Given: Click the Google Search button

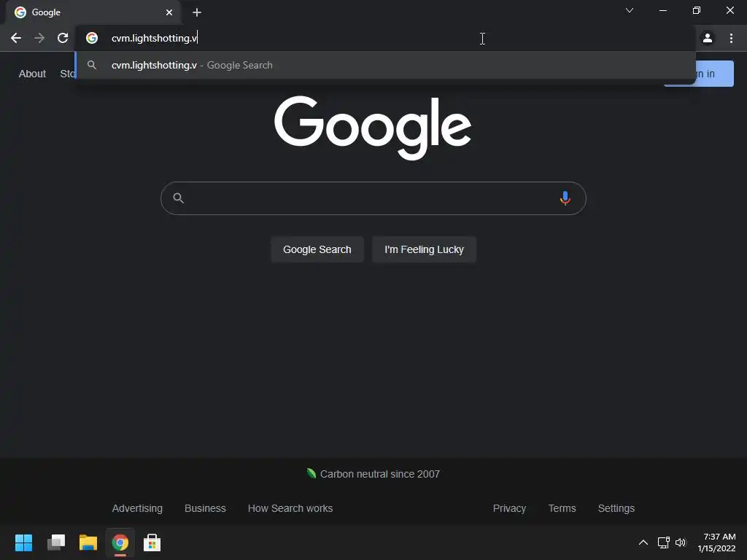Looking at the screenshot, I should pyautogui.click(x=317, y=249).
